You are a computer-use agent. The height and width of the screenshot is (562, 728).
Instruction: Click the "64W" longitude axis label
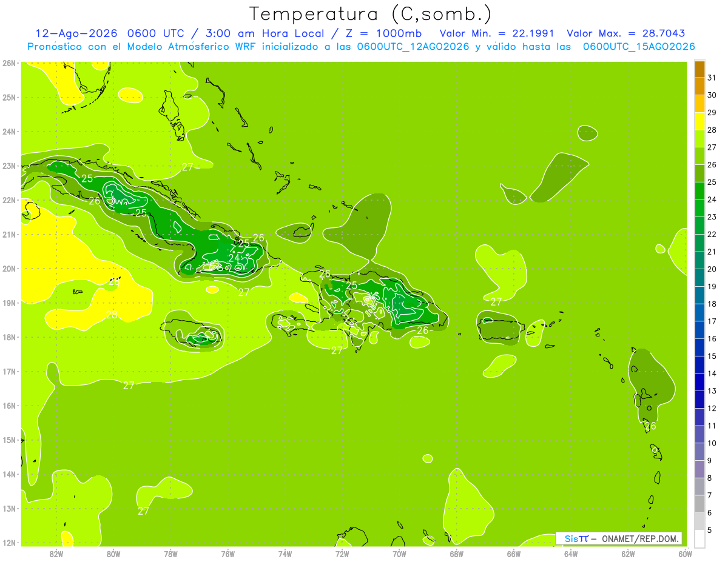click(x=571, y=554)
